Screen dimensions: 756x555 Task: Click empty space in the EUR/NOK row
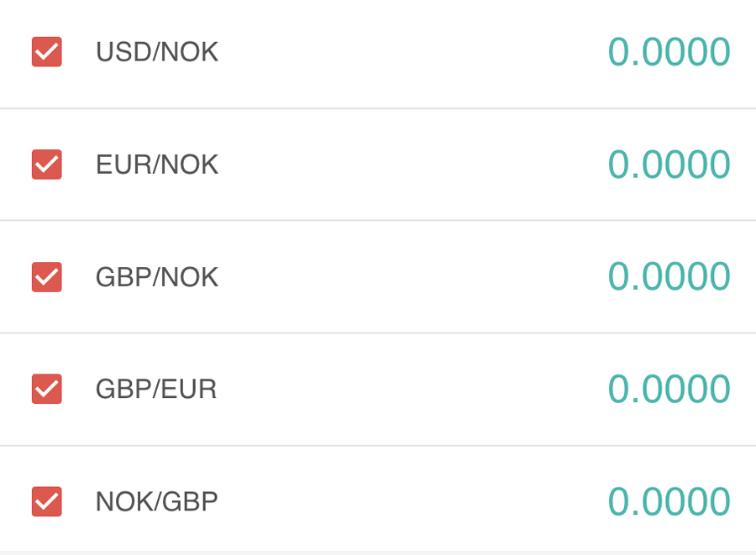click(412, 165)
